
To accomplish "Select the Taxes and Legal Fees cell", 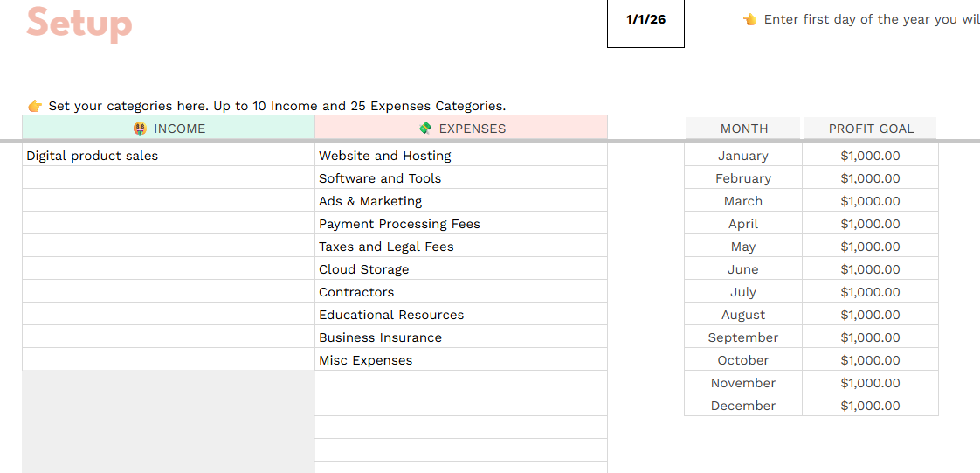I will coord(461,246).
